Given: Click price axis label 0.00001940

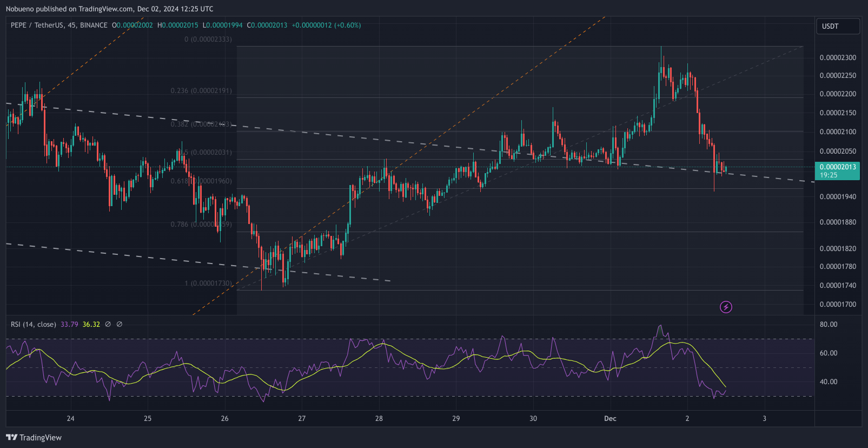Looking at the screenshot, I should [x=838, y=196].
